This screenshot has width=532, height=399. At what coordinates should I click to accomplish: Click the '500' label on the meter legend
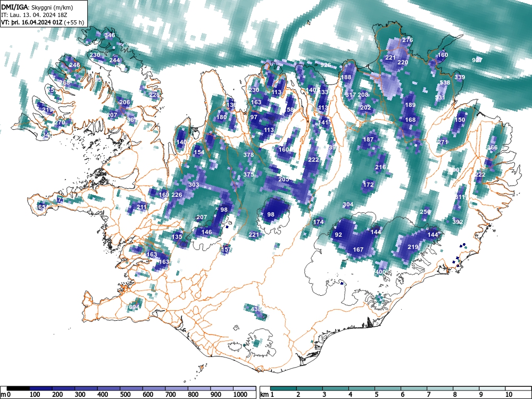125,395
